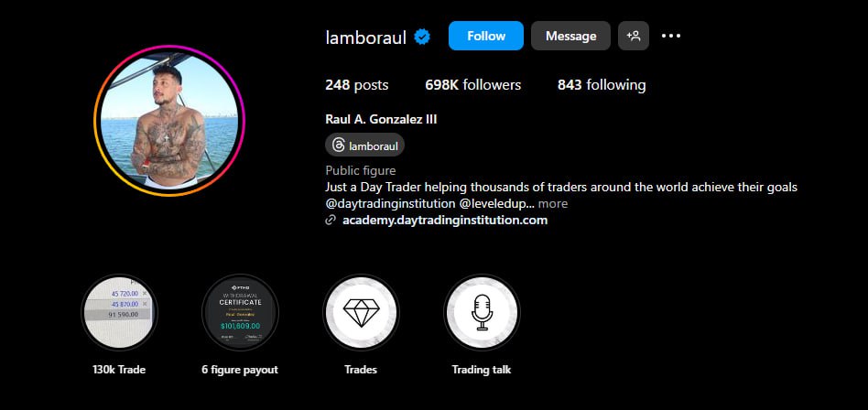Open the 130k Trade highlight thumbnail
The image size is (868, 410).
[120, 313]
